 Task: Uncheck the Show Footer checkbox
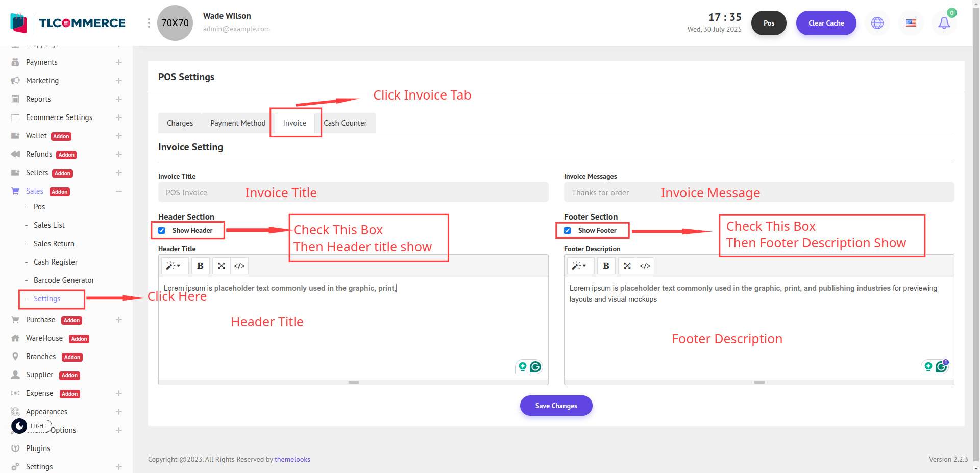[567, 231]
